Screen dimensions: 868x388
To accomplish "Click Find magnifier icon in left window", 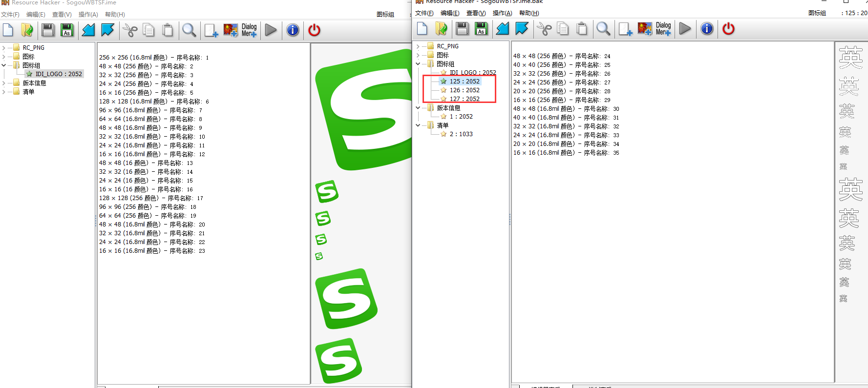I will coord(189,30).
